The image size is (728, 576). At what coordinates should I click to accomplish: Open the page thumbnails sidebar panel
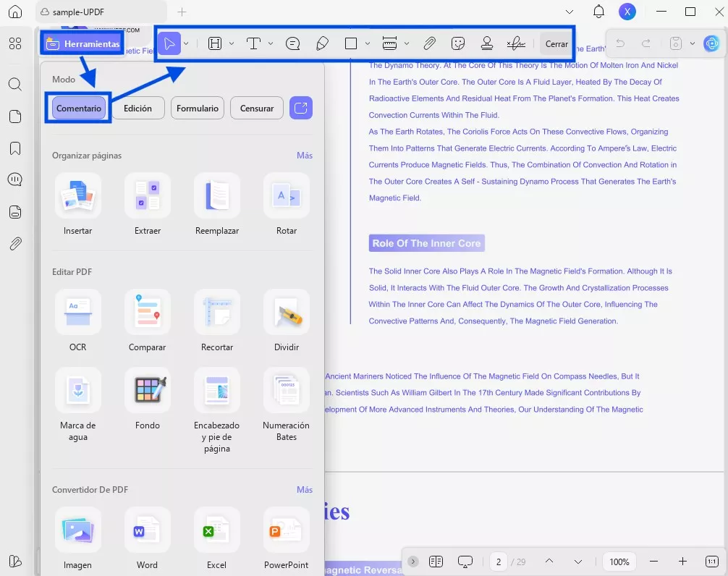pyautogui.click(x=15, y=117)
